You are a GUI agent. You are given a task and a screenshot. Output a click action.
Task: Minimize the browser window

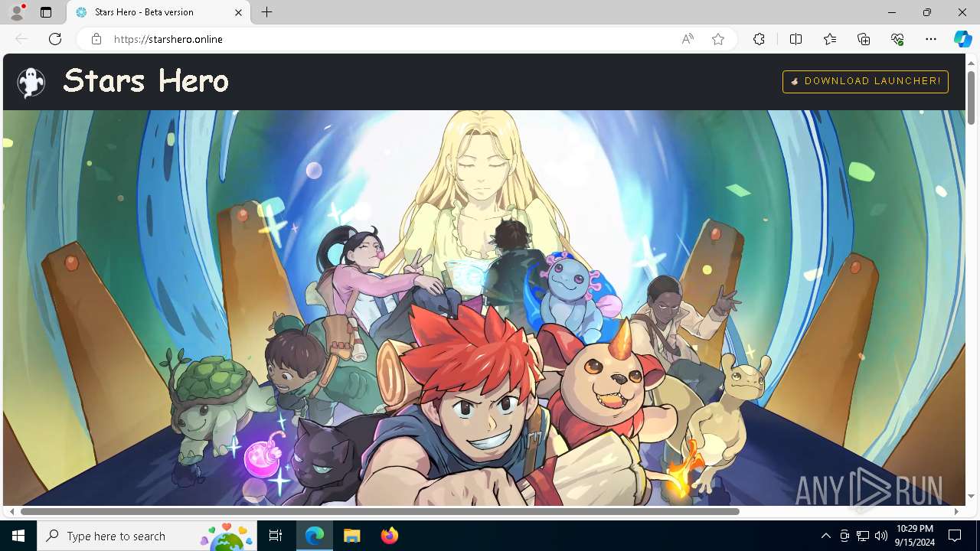[x=892, y=12]
